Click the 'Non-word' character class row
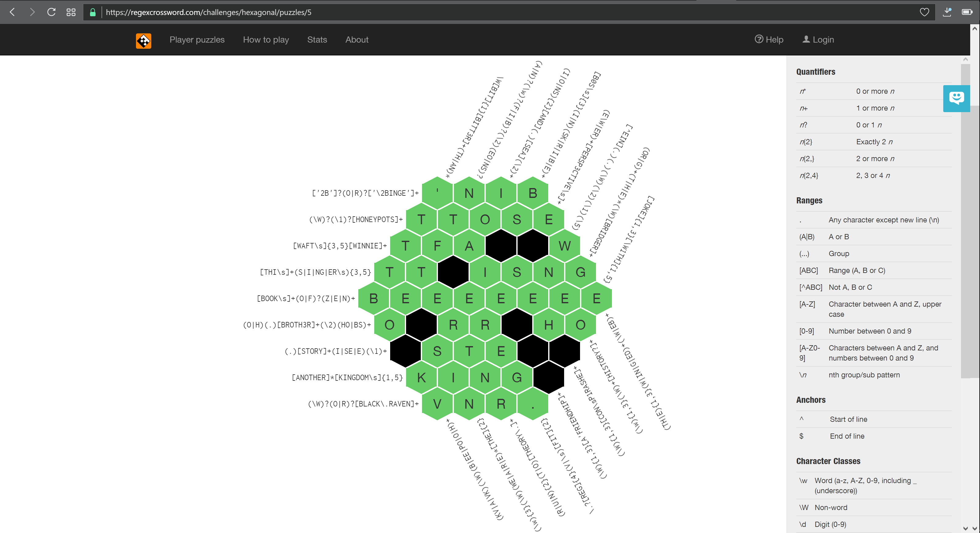The height and width of the screenshot is (533, 980). (874, 508)
